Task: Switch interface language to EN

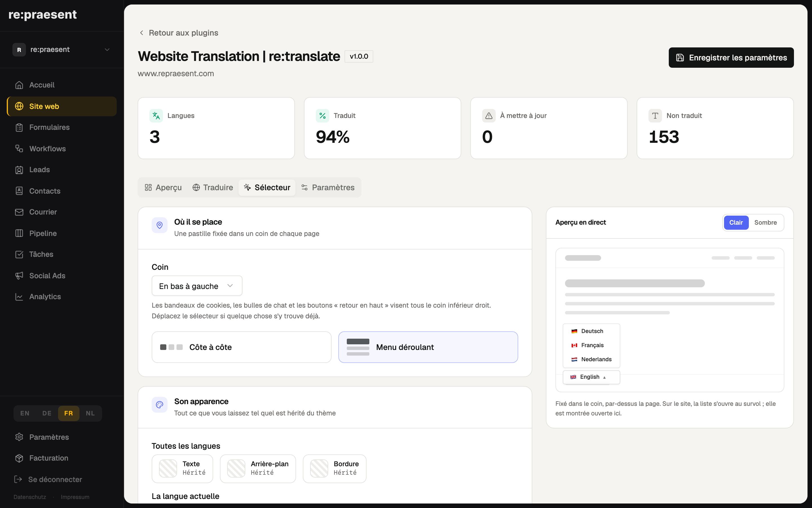Action: coord(25,413)
